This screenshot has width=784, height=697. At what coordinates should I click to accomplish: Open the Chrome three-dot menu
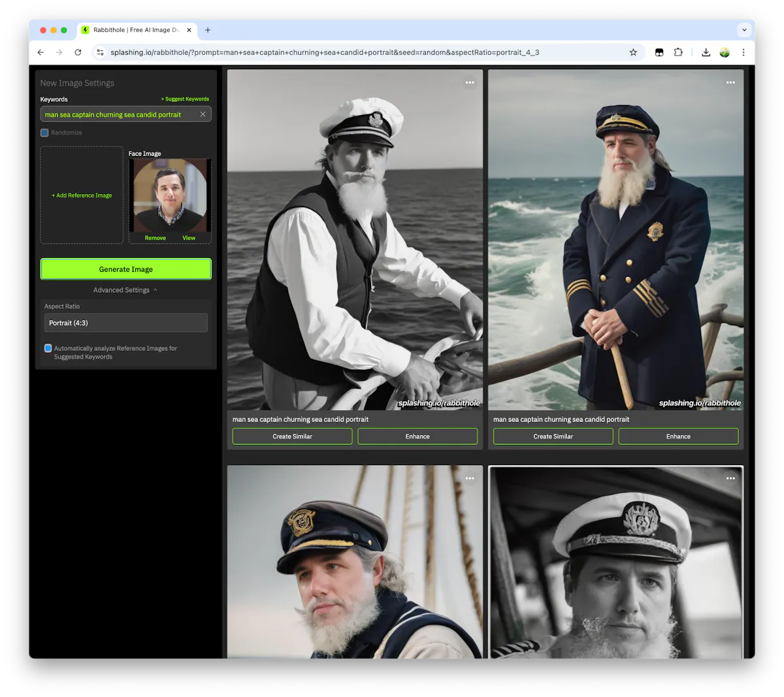point(743,52)
